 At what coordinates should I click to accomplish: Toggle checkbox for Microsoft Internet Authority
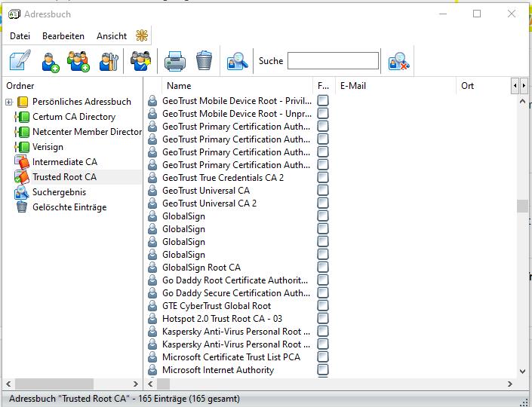323,370
